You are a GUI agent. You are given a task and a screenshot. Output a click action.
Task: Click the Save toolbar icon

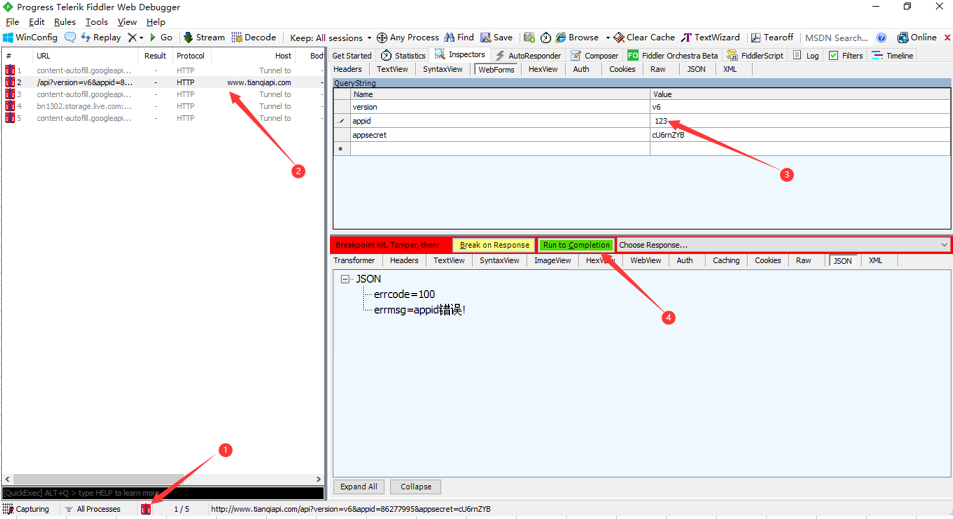(486, 38)
